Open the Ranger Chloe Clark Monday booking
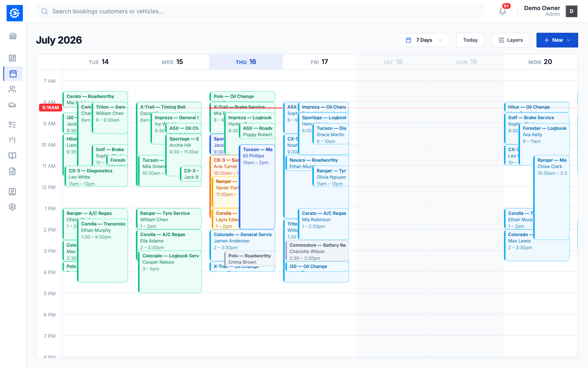Image resolution: width=588 pixels, height=368 pixels. [551, 198]
